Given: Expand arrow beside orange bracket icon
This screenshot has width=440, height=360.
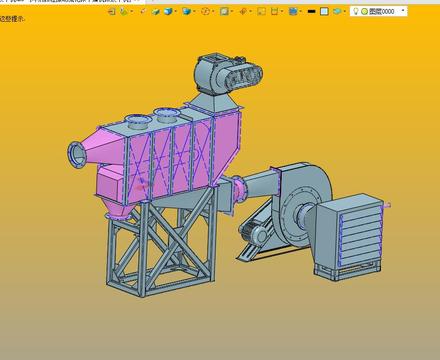Looking at the screenshot, I should (x=282, y=12).
